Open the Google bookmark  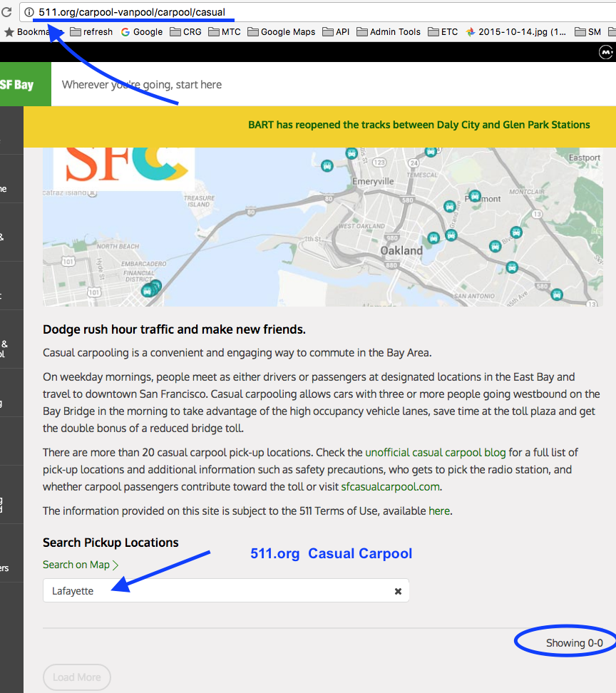click(x=142, y=32)
